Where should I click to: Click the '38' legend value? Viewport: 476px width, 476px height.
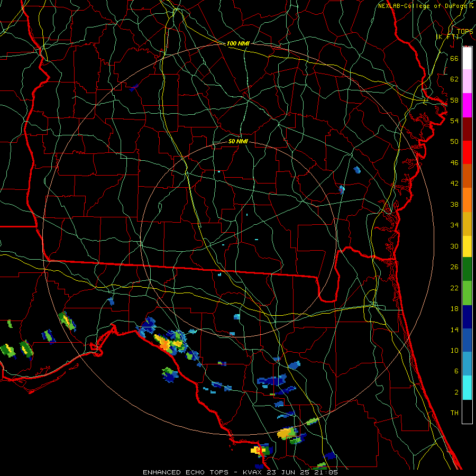[454, 204]
